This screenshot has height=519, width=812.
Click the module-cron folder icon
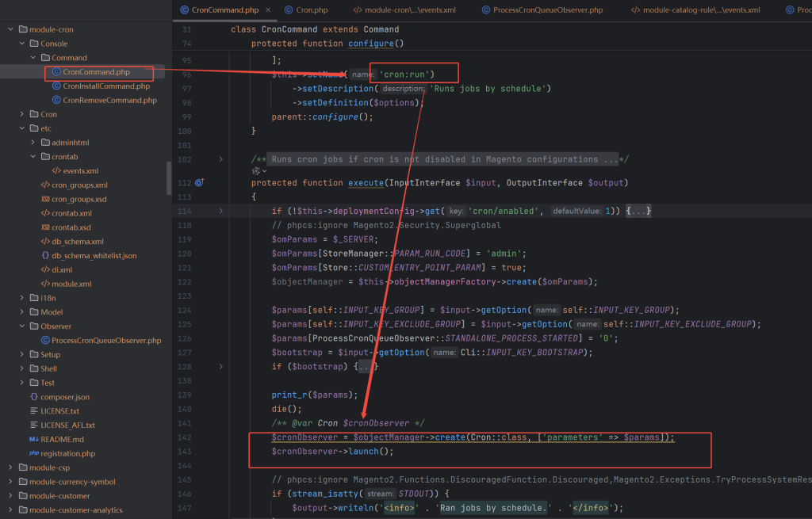[x=23, y=29]
